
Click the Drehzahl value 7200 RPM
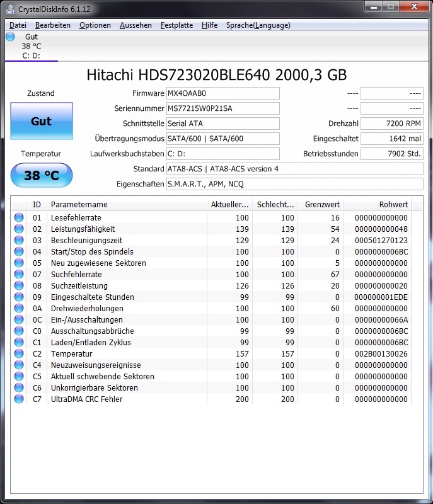[x=392, y=123]
